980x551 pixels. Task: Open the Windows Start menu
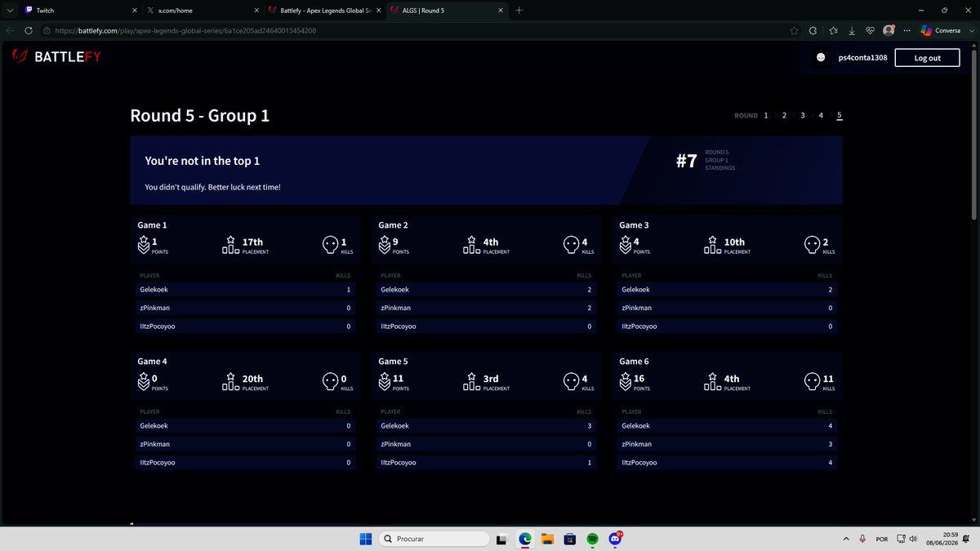[366, 539]
